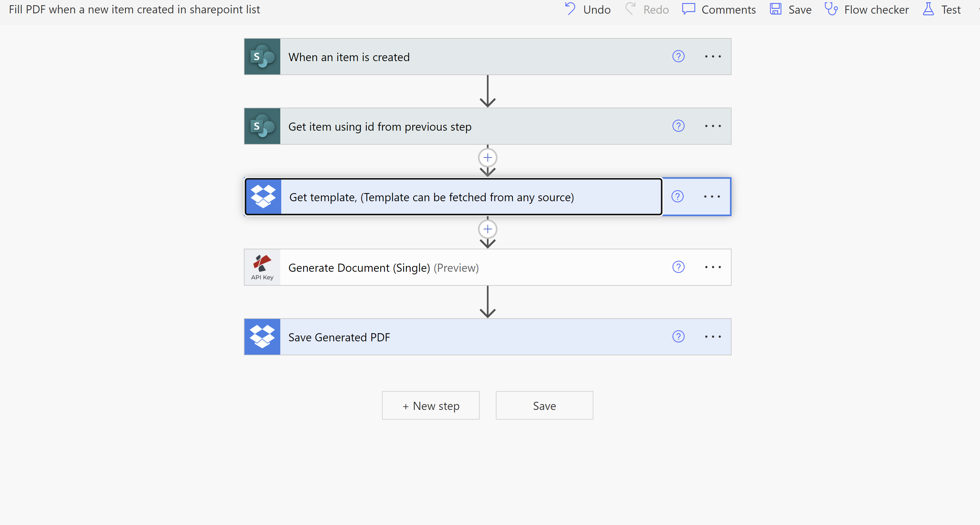
Task: Click the API Key icon on Generate Document
Action: (262, 267)
